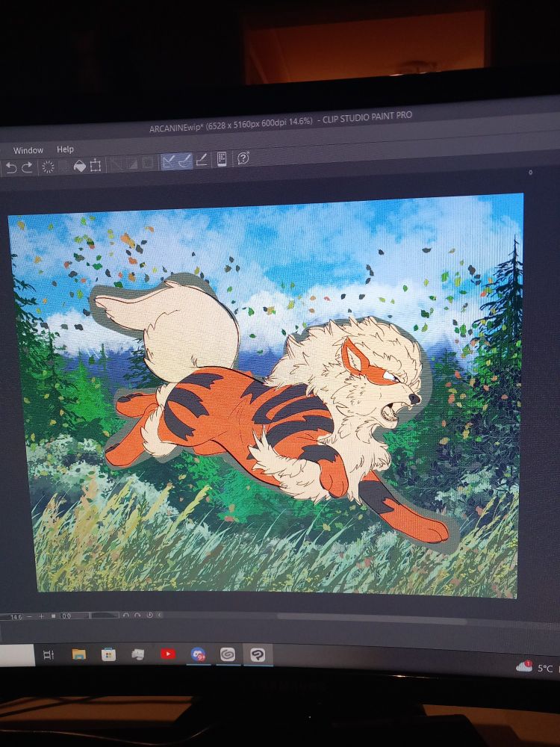This screenshot has height=747, width=560.
Task: Click the horizontal canvas scrollbar
Action: click(x=371, y=619)
